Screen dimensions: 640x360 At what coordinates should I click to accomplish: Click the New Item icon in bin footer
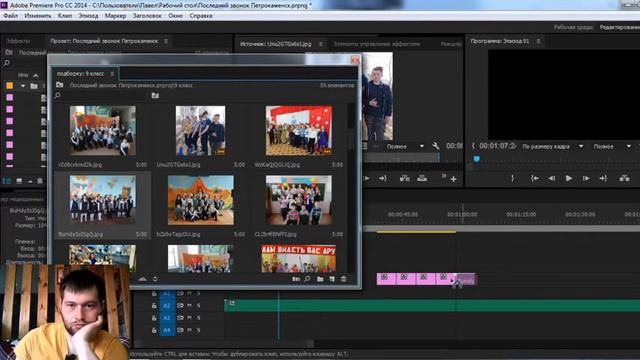click(x=332, y=279)
